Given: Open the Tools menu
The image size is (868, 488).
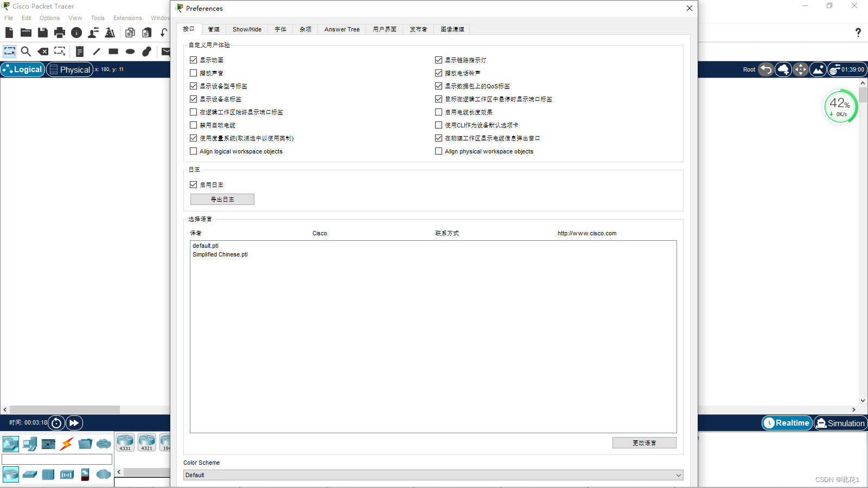Looking at the screenshot, I should (98, 18).
